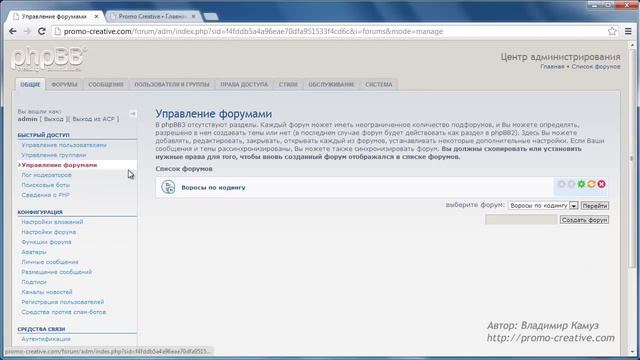This screenshot has width=640, height=360.
Task: Click the Список форумов header link
Action: (x=596, y=67)
